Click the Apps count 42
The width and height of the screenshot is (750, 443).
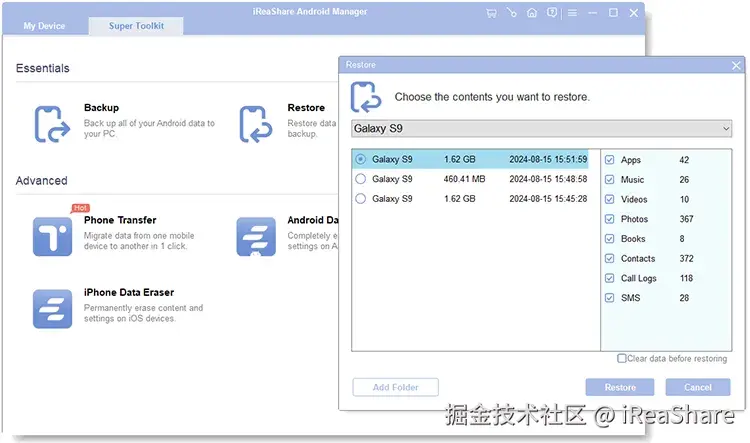click(684, 160)
